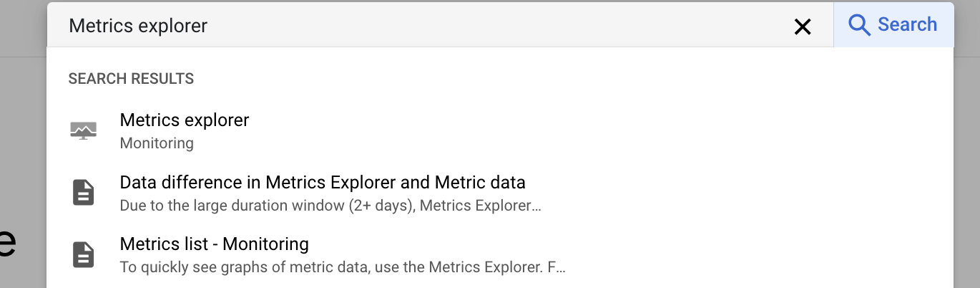Click the magnifying glass icon beside Search
Viewport: 980px width, 288px height.
[x=859, y=25]
